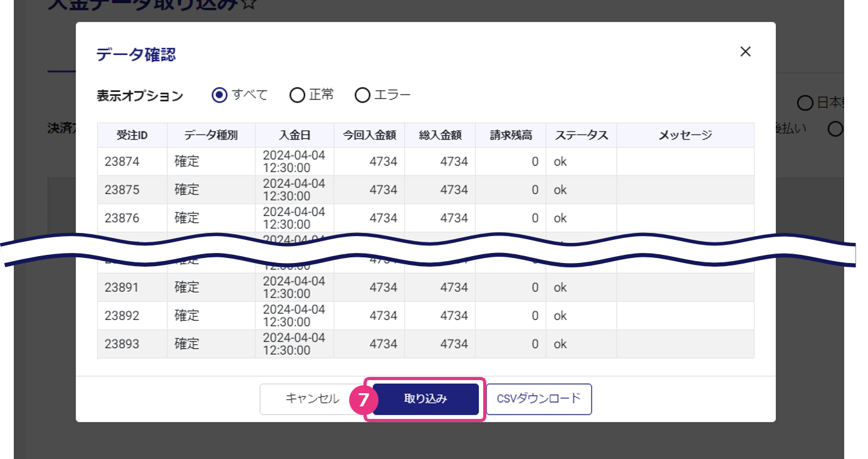Select the row with order ID 23891
The height and width of the screenshot is (459, 868).
[122, 287]
